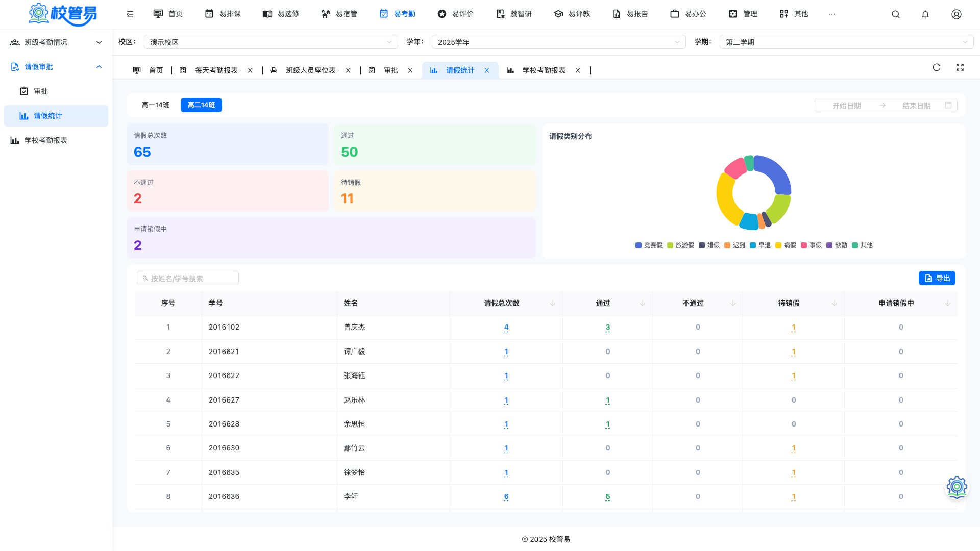The width and height of the screenshot is (980, 551).
Task: Open 谭广毅 pending cancel count 1
Action: pos(793,352)
